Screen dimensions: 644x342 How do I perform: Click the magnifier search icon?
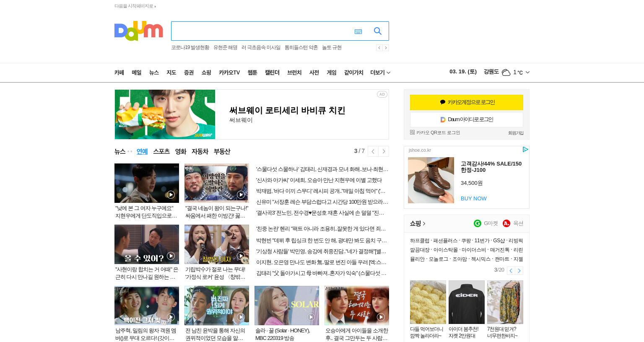378,31
